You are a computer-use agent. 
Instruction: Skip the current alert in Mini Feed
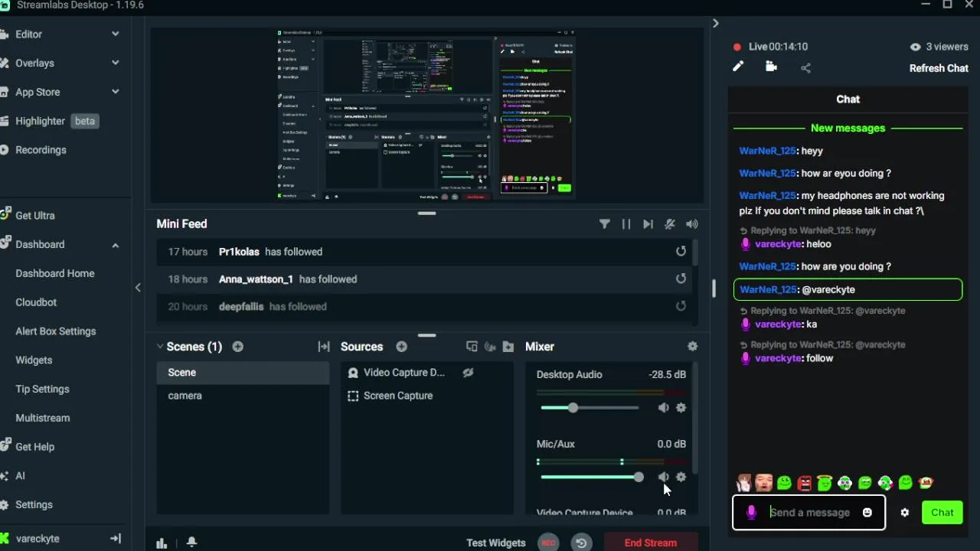coord(648,224)
